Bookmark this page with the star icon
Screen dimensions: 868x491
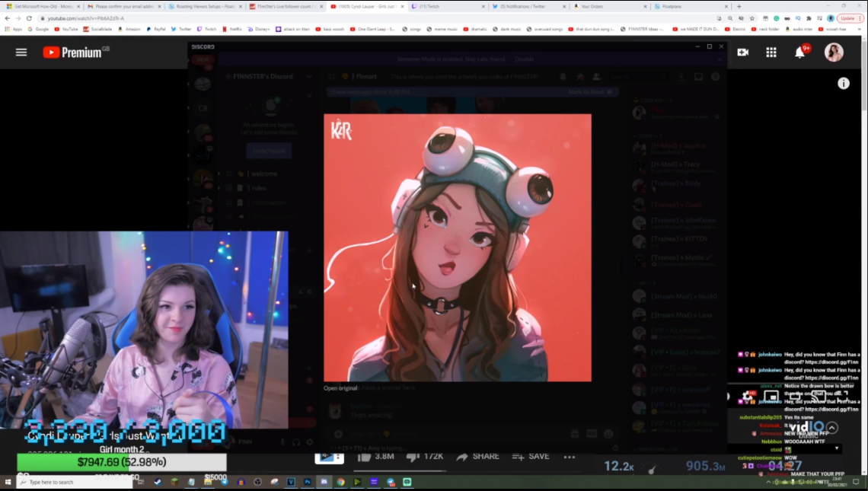click(752, 18)
